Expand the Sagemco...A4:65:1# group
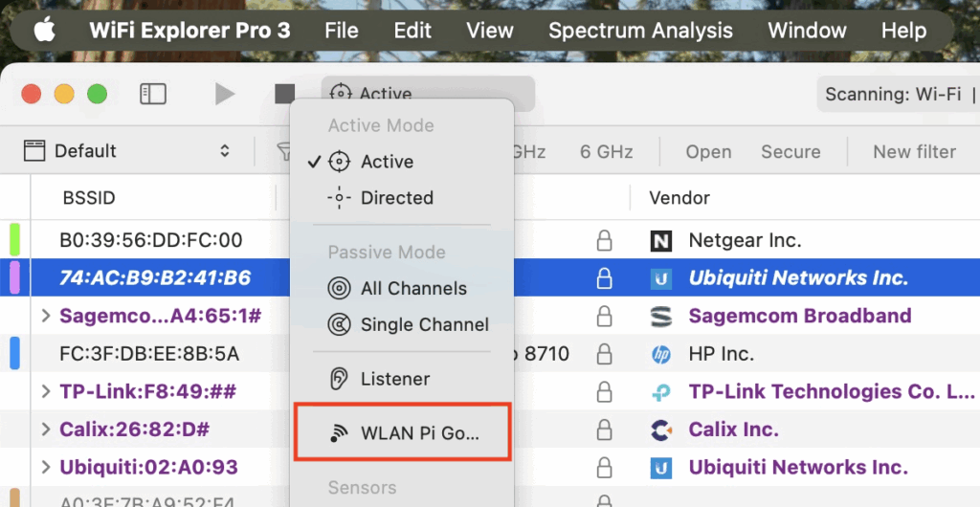980x507 pixels. [45, 316]
